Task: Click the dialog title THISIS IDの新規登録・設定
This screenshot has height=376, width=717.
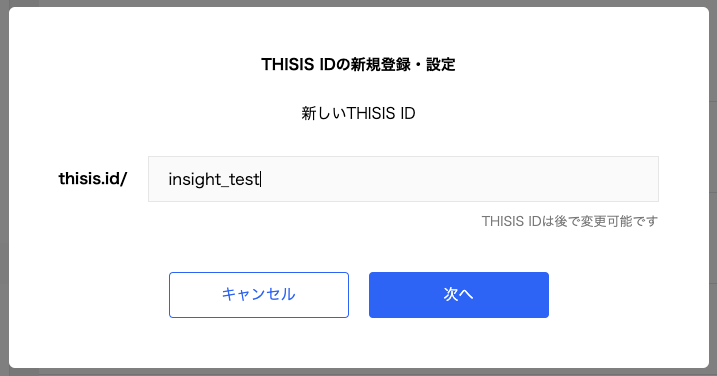Action: (358, 64)
